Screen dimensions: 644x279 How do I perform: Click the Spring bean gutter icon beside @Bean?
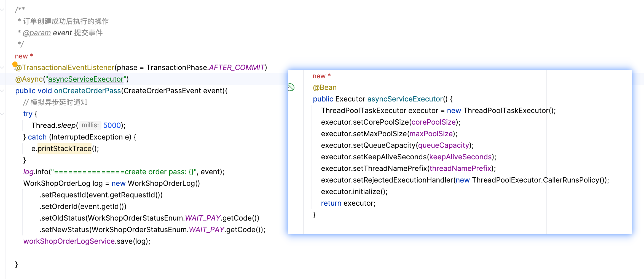[x=291, y=87]
